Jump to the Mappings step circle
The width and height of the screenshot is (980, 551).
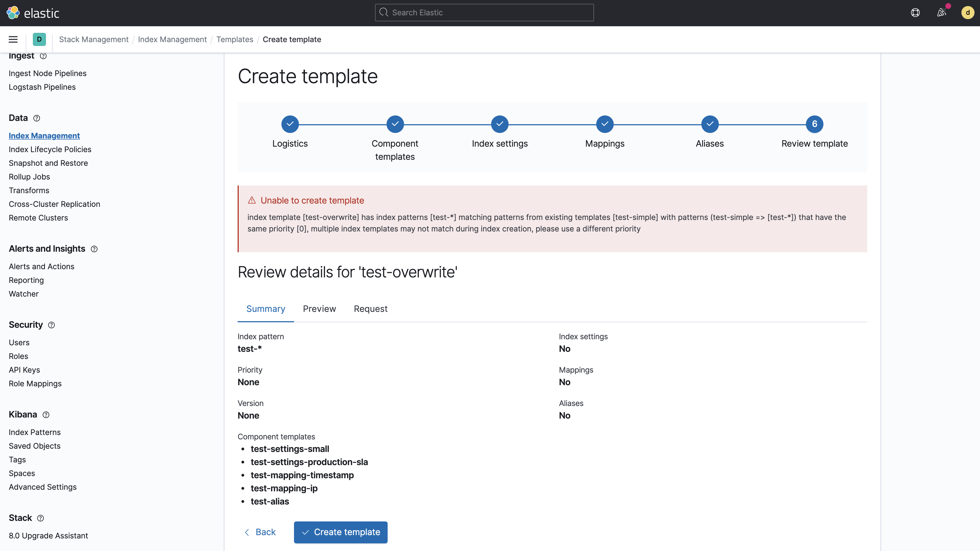(604, 124)
